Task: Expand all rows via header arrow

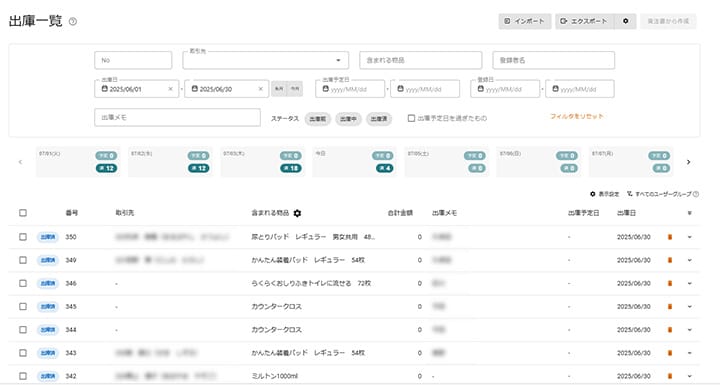Action: (x=689, y=213)
